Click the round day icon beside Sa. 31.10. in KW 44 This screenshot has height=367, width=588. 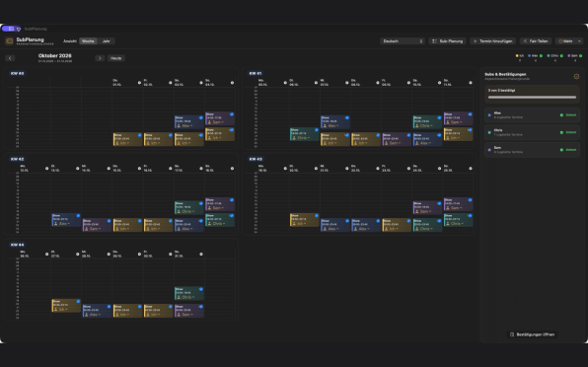(201, 255)
